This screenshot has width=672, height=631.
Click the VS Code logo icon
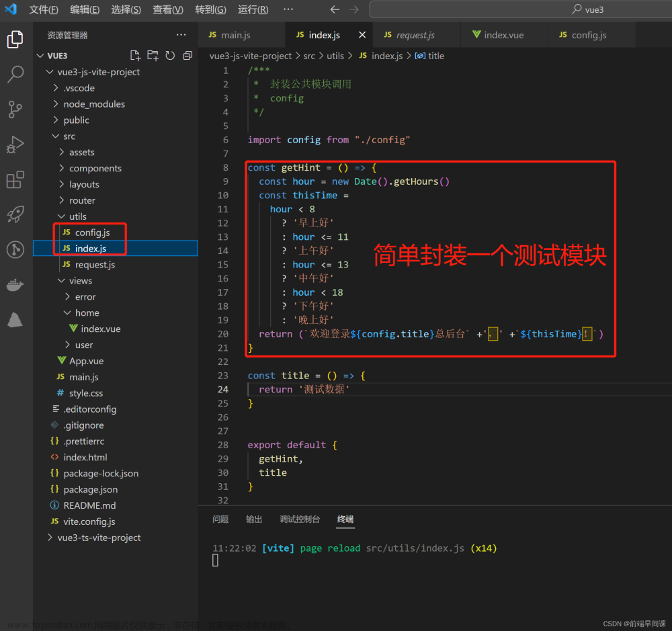11,9
